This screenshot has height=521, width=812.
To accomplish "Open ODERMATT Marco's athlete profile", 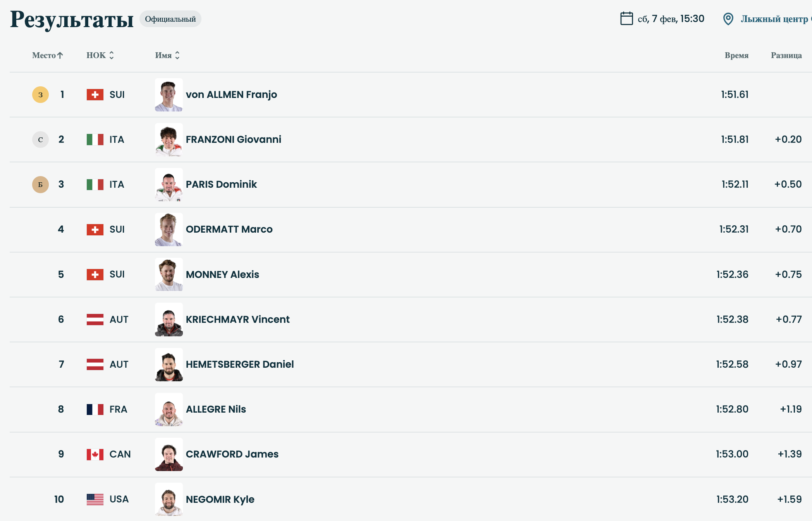I will click(x=229, y=230).
